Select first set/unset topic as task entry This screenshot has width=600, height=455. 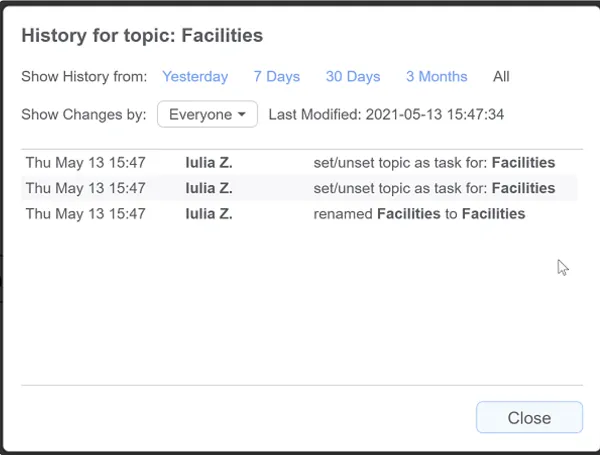pos(299,163)
